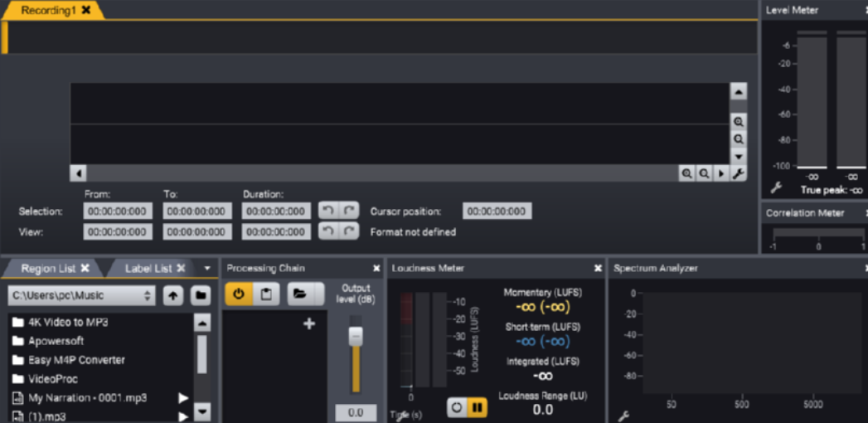Screen dimensions: 868x423
Task: Zoom out vertically on the waveform
Action: coord(739,139)
